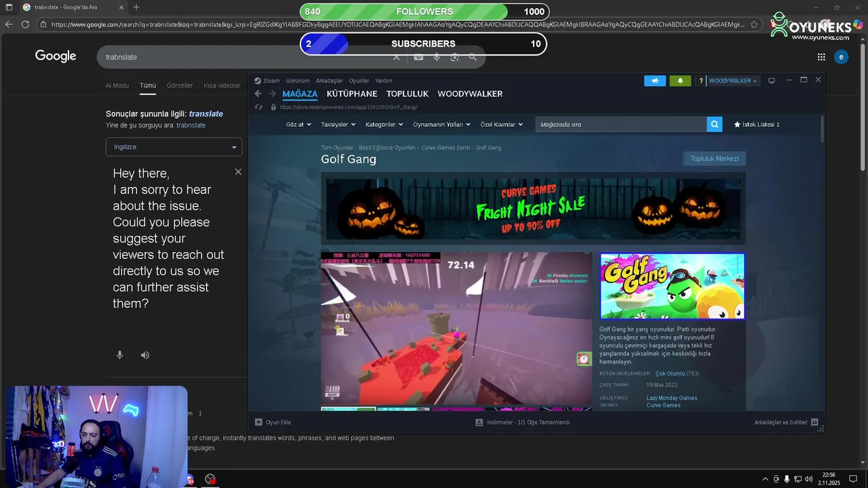
Task: Select the MAĞAZA tab
Action: click(x=300, y=94)
